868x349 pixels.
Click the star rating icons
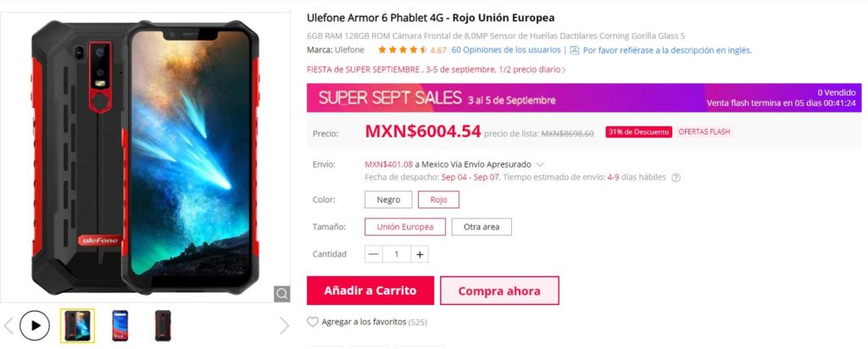pyautogui.click(x=403, y=50)
